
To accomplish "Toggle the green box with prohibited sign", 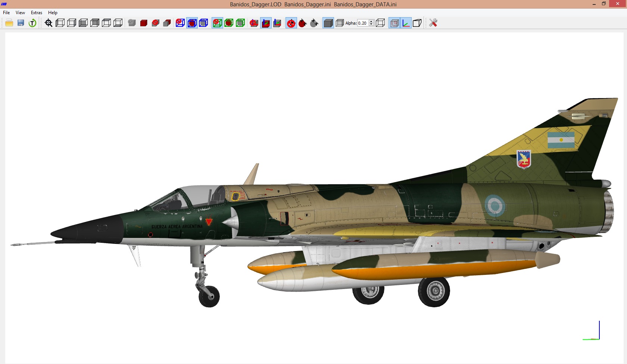I will [x=217, y=23].
